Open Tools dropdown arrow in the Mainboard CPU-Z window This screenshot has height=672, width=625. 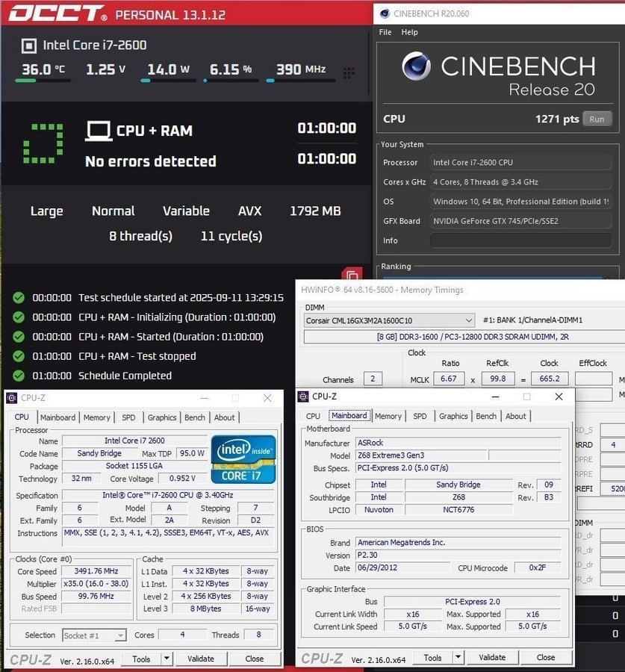click(458, 657)
